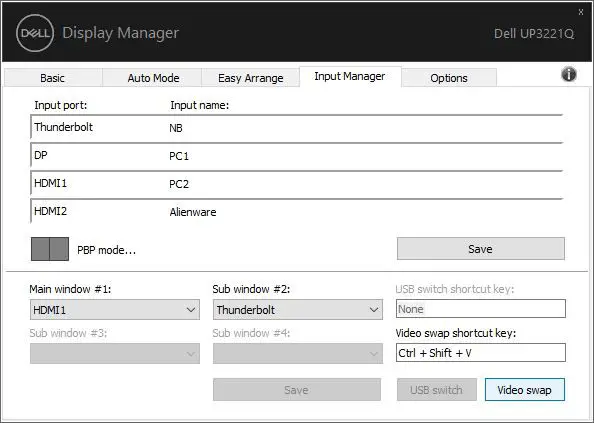The image size is (594, 423).
Task: Click the Sub window #3 dropdown
Action: click(115, 354)
